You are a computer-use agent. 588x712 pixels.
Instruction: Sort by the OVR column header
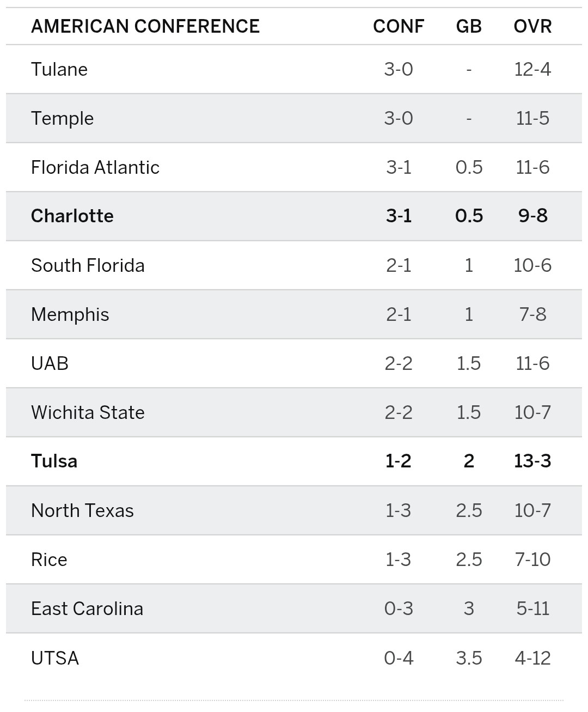pyautogui.click(x=532, y=26)
